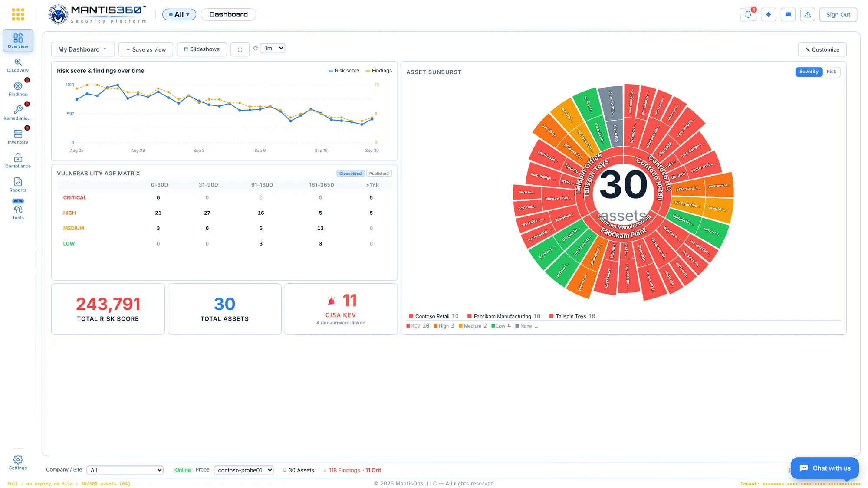Screen dimensions: 868x488
Task: Open Compliance in the sidebar
Action: tap(18, 160)
